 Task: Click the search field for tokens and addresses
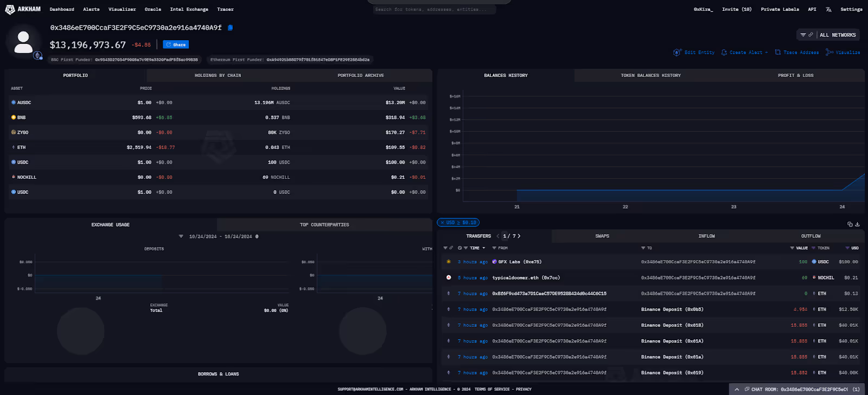(435, 9)
